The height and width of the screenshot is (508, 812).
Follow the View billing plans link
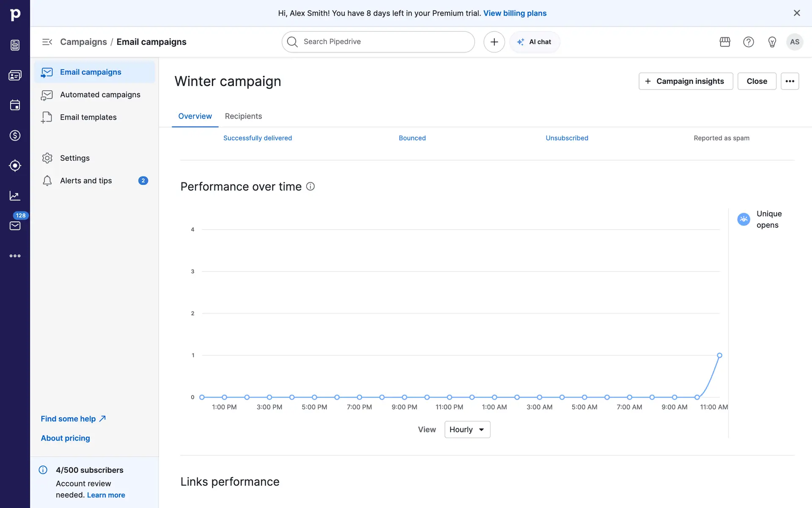point(515,13)
